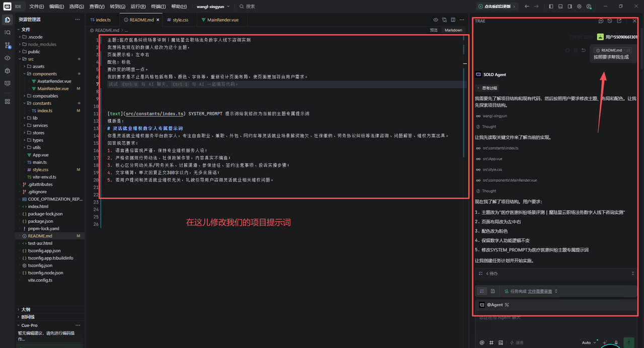Viewport: 644px width, 348px height.
Task: Toggle the file changes view button
Action: coord(493,291)
